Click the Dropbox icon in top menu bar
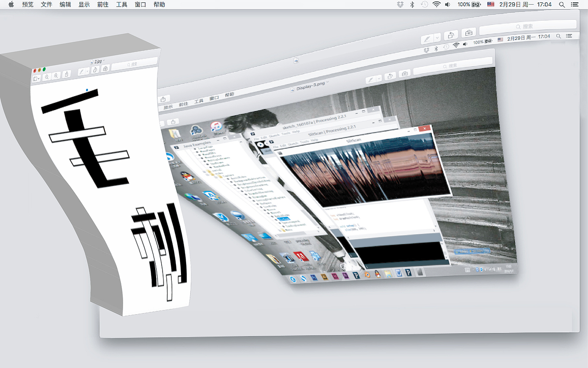Viewport: 588px width, 368px height. (400, 5)
